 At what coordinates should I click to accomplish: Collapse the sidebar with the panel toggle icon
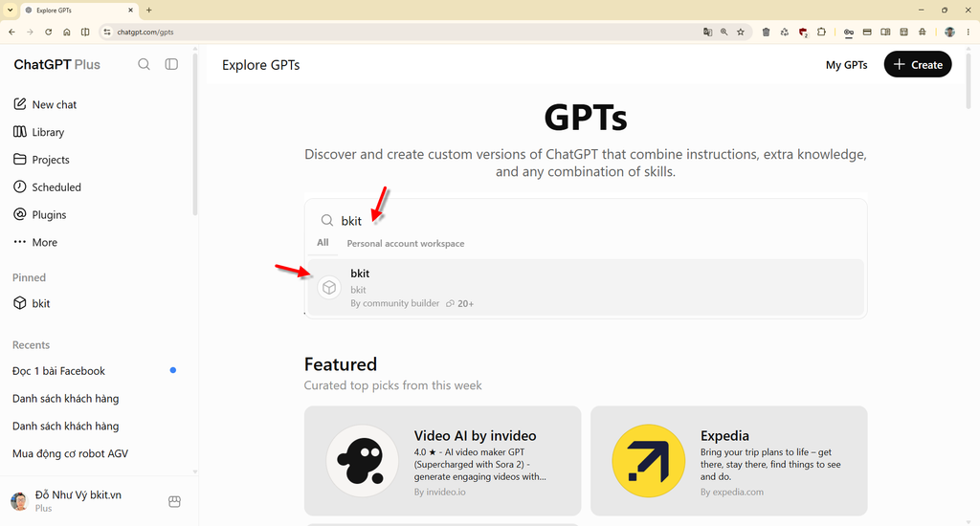click(171, 64)
